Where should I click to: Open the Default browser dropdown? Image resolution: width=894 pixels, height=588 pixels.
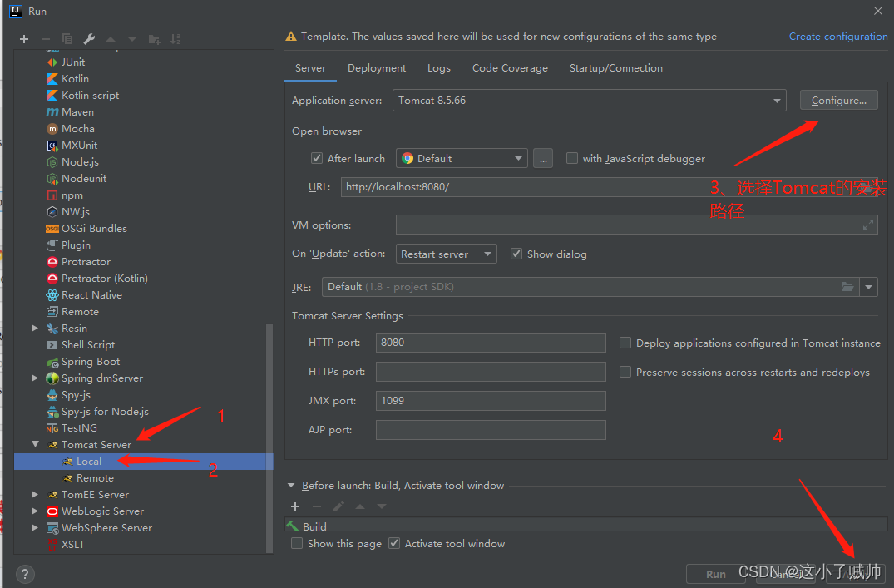pyautogui.click(x=462, y=158)
